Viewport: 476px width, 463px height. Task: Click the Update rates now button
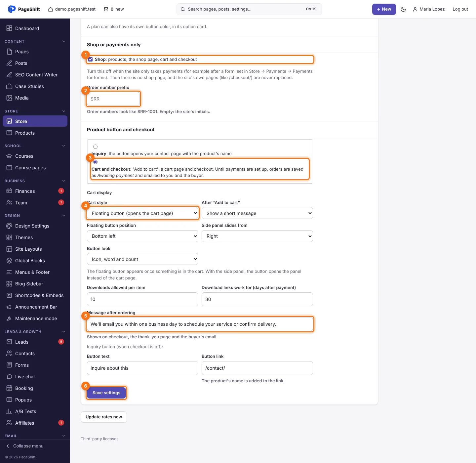pos(104,417)
